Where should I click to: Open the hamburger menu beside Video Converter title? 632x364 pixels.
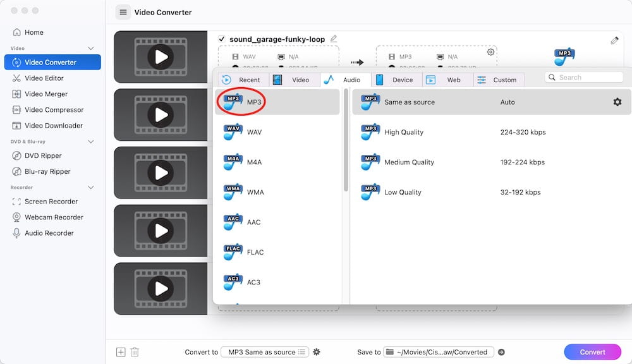(123, 12)
